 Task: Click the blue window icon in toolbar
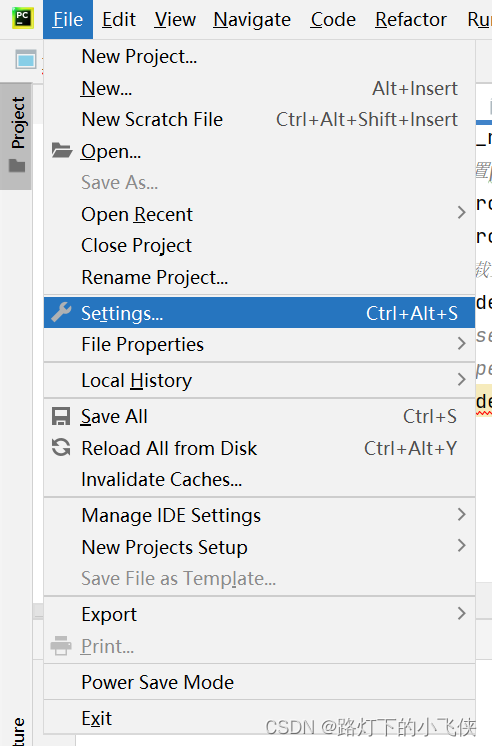tap(26, 59)
